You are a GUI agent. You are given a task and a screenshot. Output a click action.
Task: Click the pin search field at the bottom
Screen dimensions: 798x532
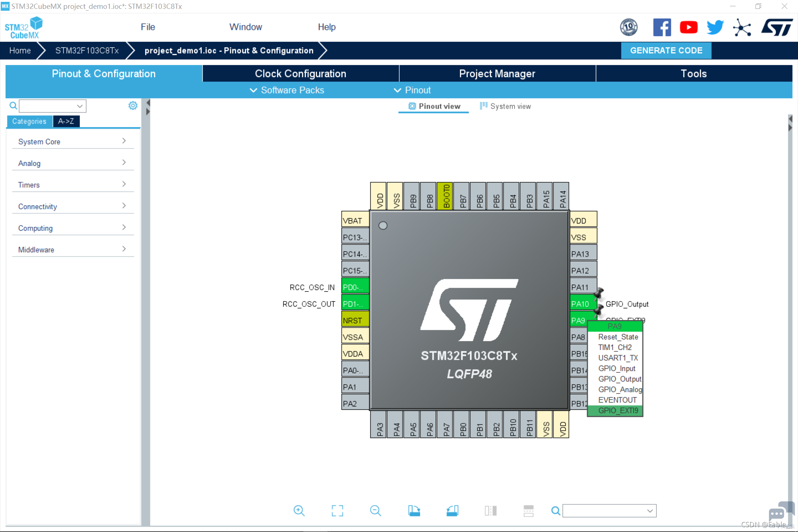point(609,511)
